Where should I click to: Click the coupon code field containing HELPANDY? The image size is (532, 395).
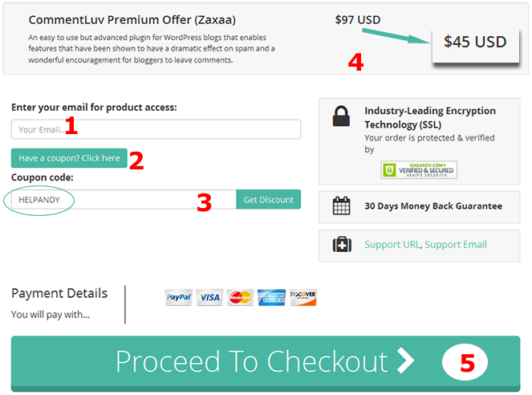[124, 199]
